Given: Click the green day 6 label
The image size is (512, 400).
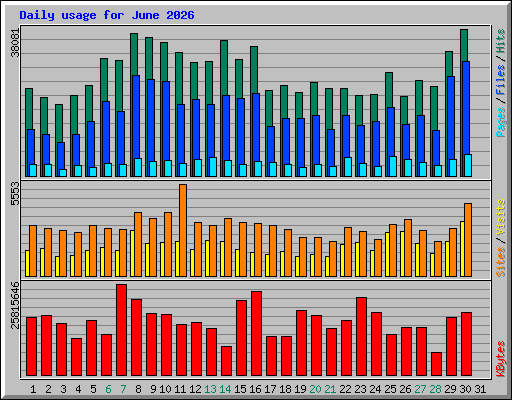Looking at the screenshot, I should coord(108,389).
